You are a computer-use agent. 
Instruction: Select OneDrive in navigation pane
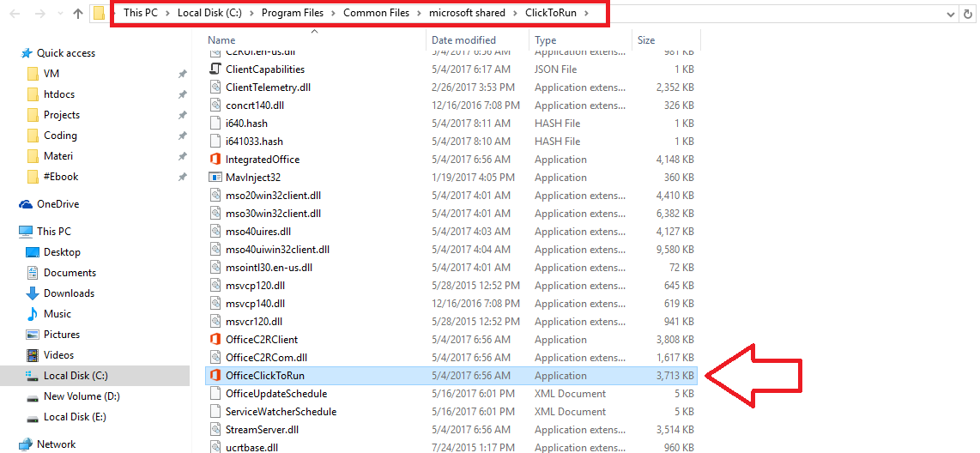pyautogui.click(x=57, y=204)
